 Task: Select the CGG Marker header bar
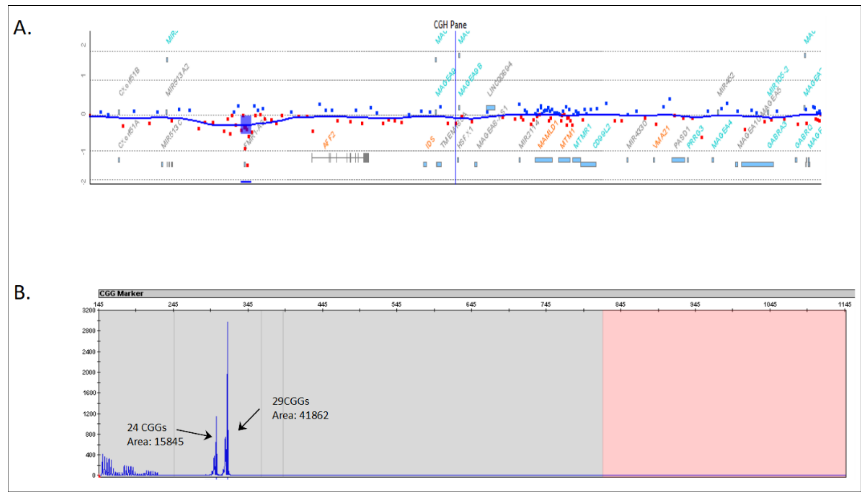click(x=476, y=293)
